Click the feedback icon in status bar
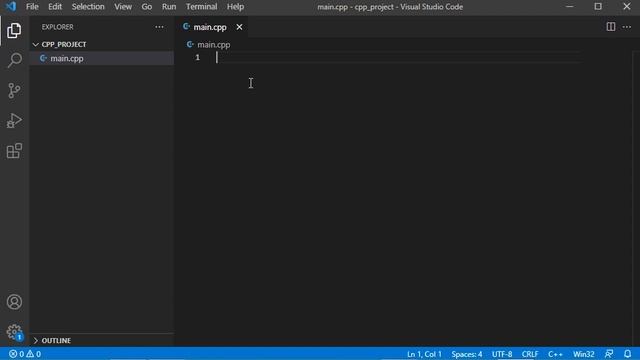640x360 pixels. [x=609, y=354]
